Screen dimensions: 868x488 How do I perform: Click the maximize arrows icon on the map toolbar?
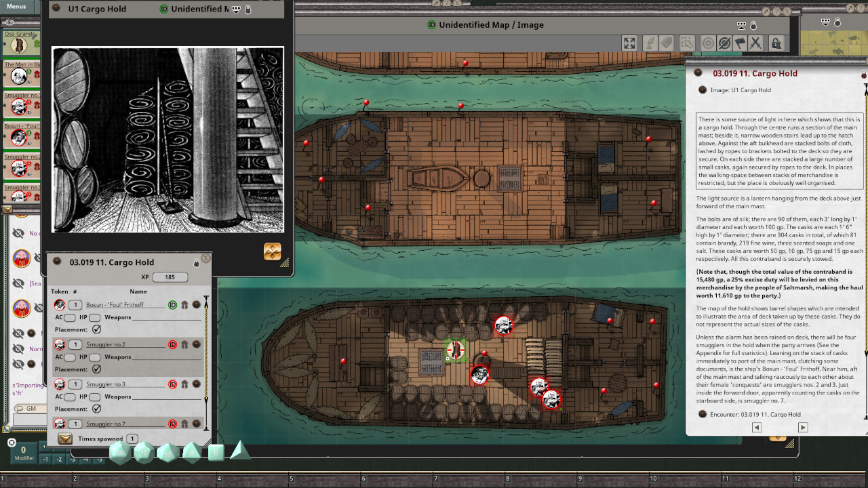629,43
